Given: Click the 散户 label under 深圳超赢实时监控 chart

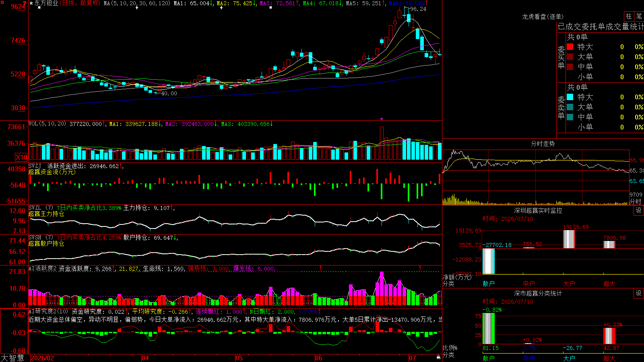Looking at the screenshot, I should (489, 284).
